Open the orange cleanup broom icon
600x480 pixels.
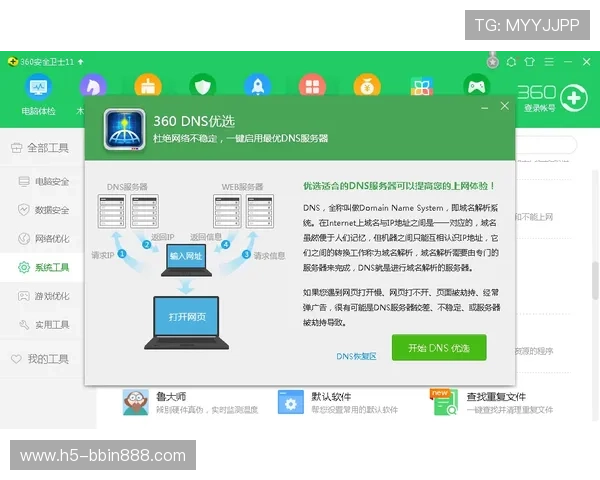[x=148, y=86]
